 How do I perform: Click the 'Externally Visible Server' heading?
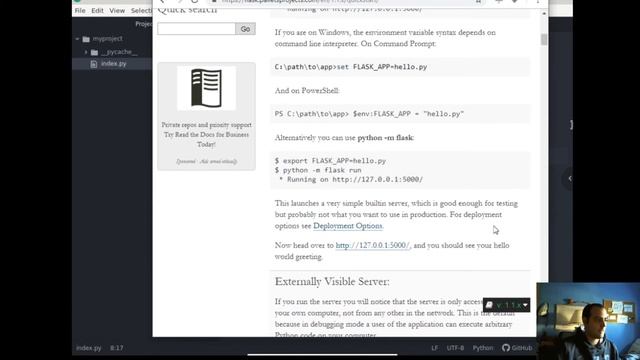pos(332,282)
